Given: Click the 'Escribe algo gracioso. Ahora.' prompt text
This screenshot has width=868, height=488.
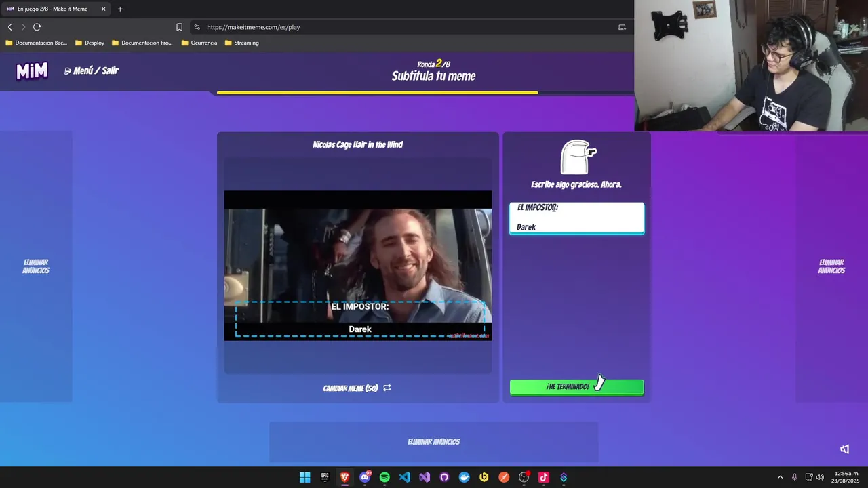Looking at the screenshot, I should coord(576,184).
